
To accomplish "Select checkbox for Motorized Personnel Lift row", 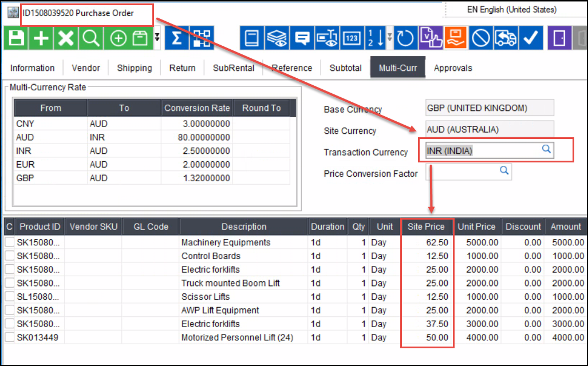I will click(9, 337).
